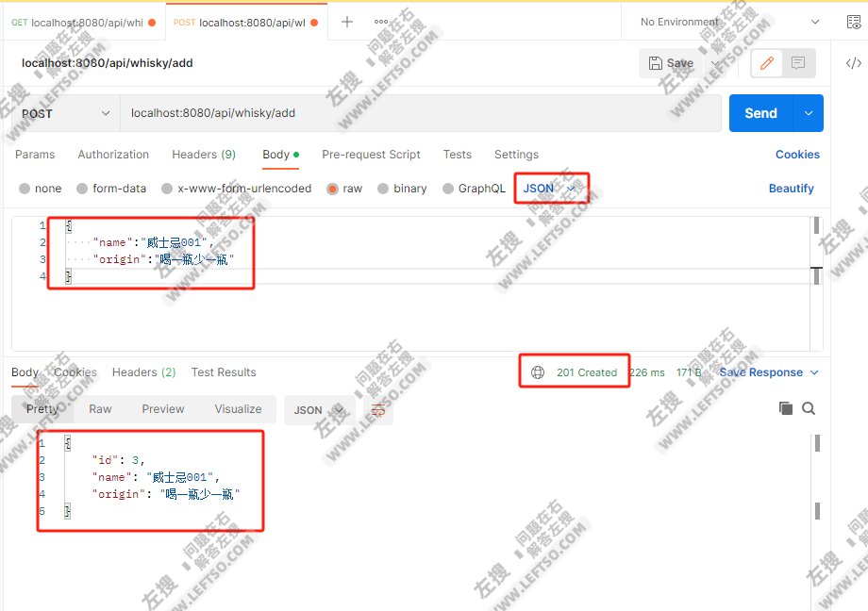Image resolution: width=868 pixels, height=611 pixels.
Task: Open the Pre-request Script tab
Action: [x=371, y=155]
